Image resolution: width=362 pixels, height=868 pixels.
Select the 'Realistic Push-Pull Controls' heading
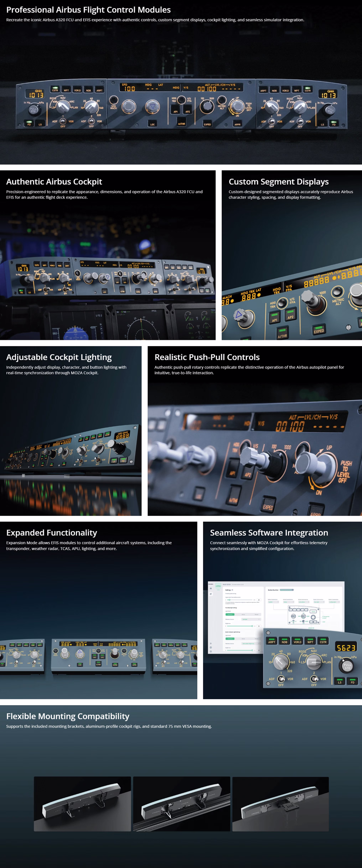coord(207,357)
